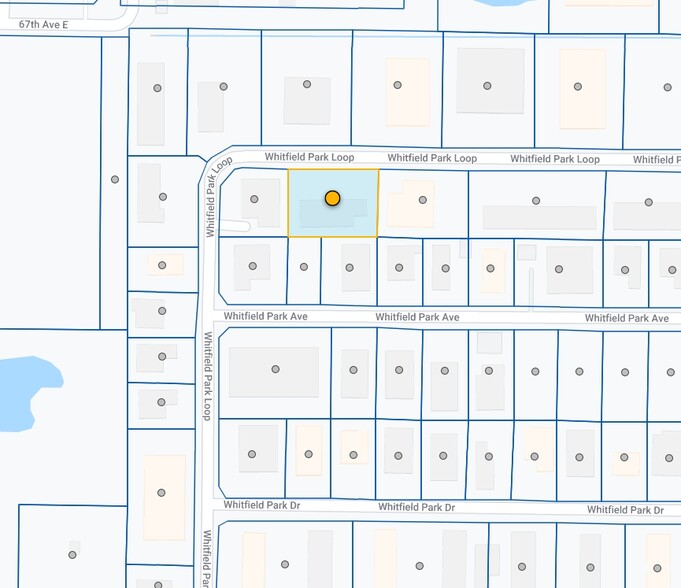The height and width of the screenshot is (588, 681).
Task: Click the orange marker on the highlighted parcel
Action: point(333,198)
